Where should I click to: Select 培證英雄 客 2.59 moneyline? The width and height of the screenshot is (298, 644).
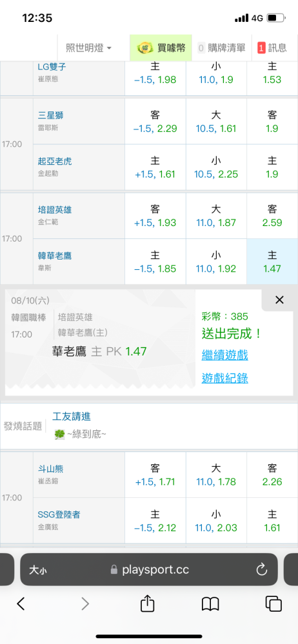[x=272, y=216]
